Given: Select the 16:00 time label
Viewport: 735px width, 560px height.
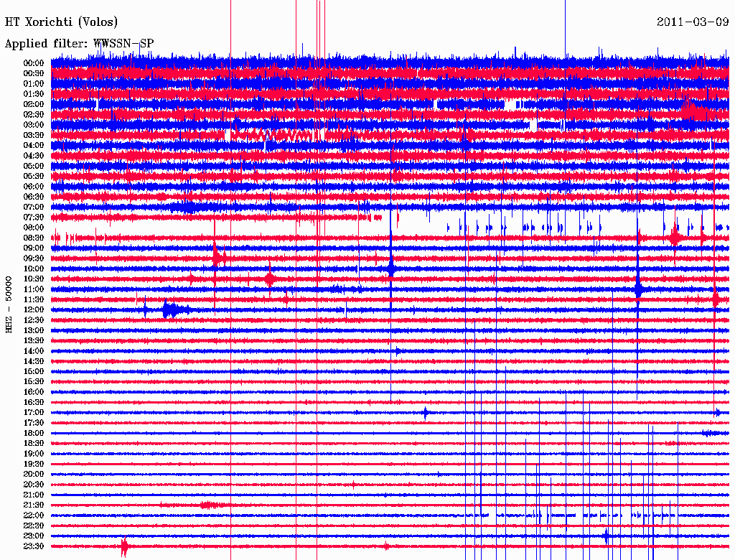Looking at the screenshot, I should (x=34, y=392).
